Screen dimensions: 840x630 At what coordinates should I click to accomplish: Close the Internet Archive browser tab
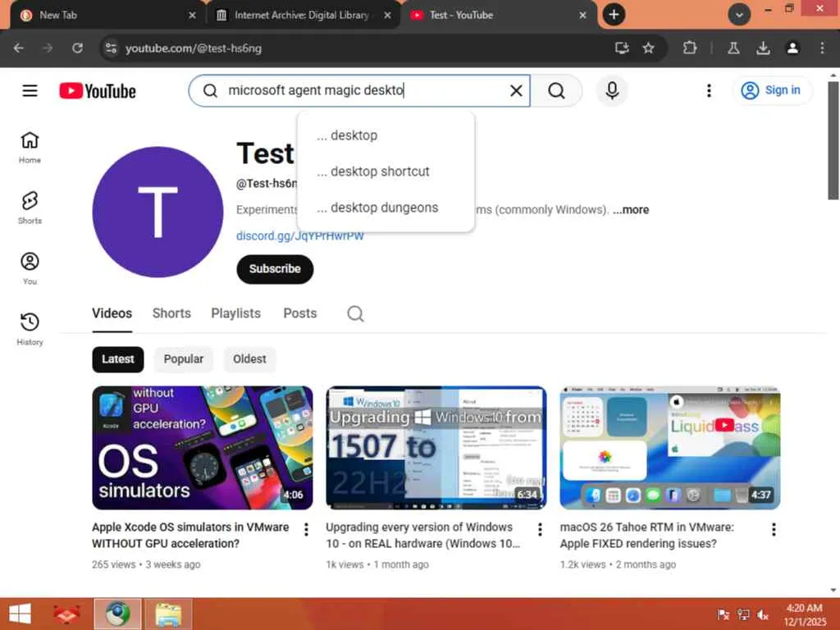tap(387, 15)
